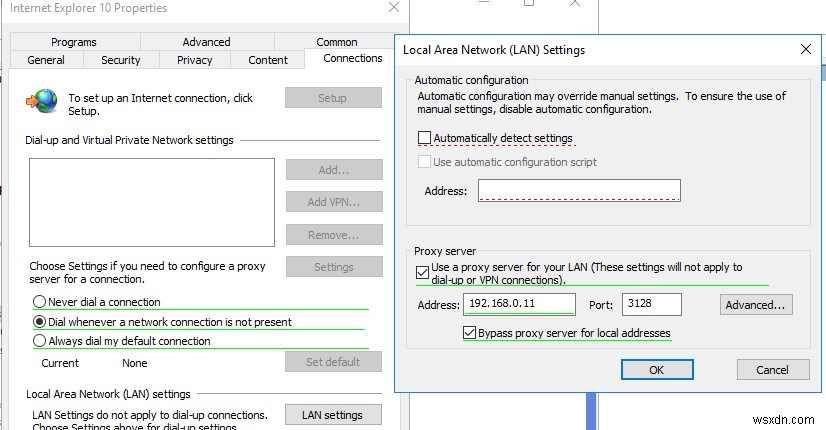The width and height of the screenshot is (826, 430).
Task: Switch to the Security tab
Action: pyautogui.click(x=121, y=60)
